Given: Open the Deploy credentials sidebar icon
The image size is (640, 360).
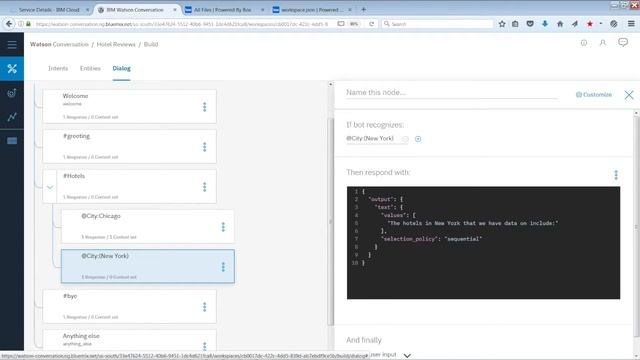Looking at the screenshot, I should (x=12, y=141).
